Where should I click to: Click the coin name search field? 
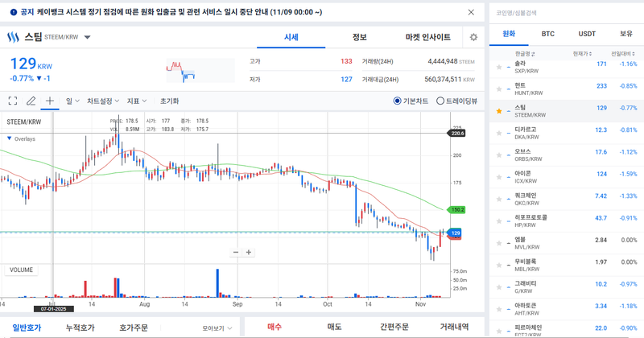coord(563,10)
